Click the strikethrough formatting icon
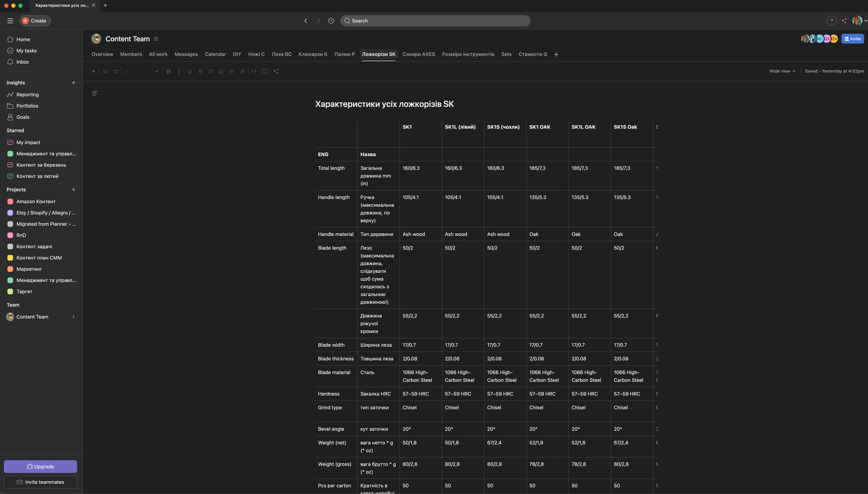868x494 pixels. 200,71
